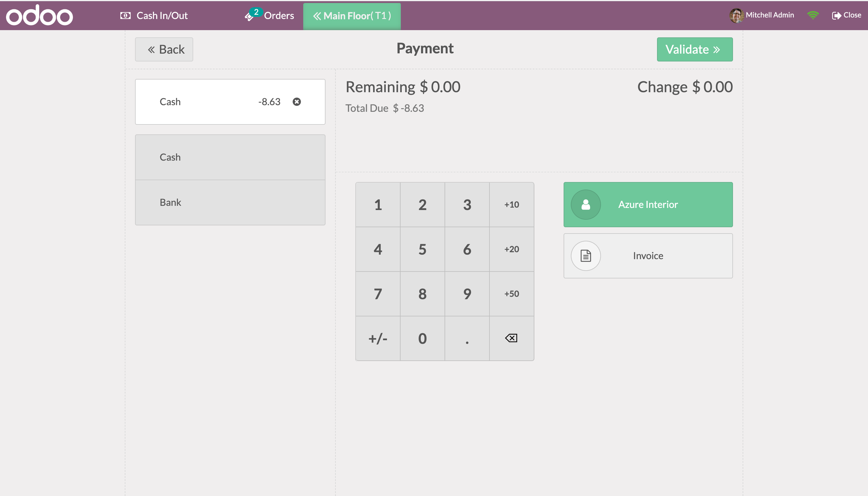Click the backspace key on numpad

tap(511, 338)
